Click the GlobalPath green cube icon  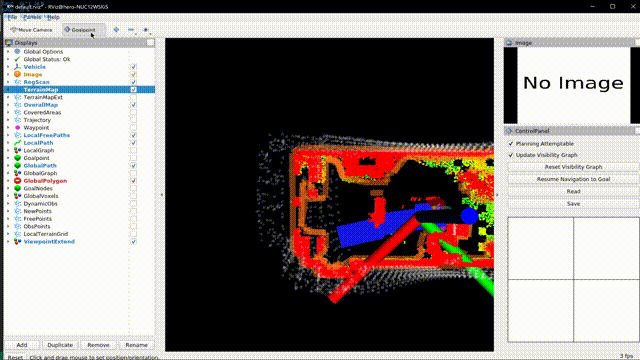point(17,166)
